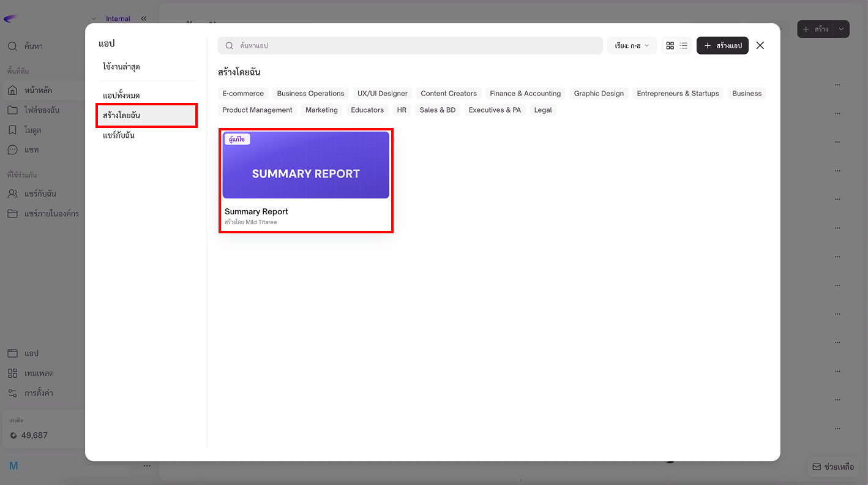The width and height of the screenshot is (868, 485).
Task: Open the home icon หน้าหลัก
Action: tap(12, 91)
